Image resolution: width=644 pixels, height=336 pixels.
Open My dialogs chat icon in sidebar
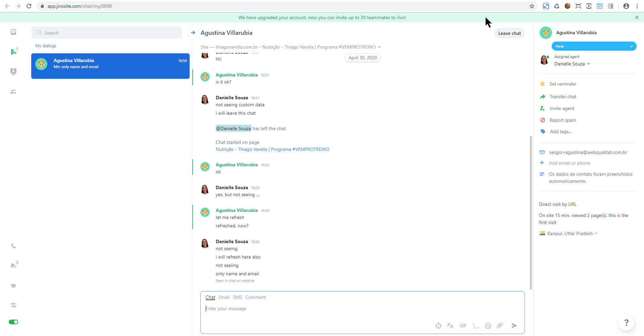pos(13,52)
